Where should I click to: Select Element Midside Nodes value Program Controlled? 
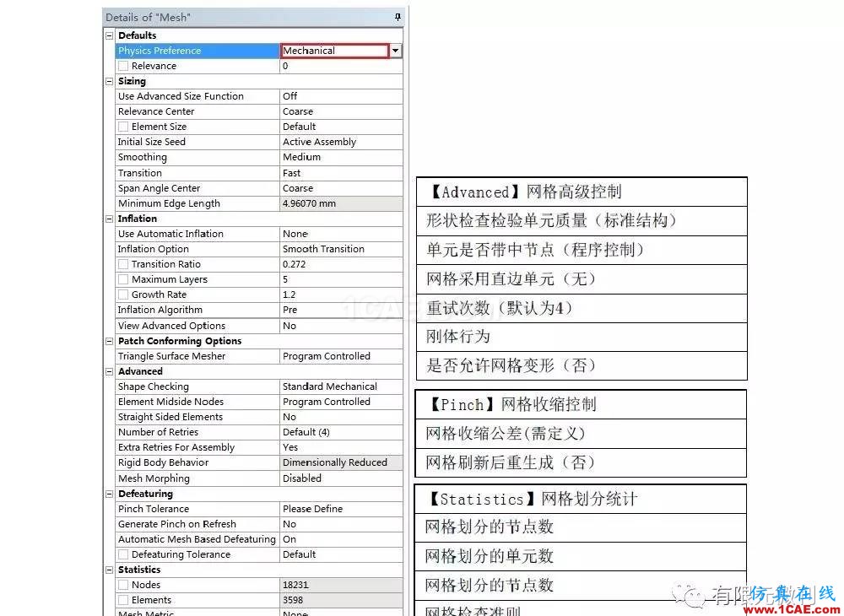point(341,402)
